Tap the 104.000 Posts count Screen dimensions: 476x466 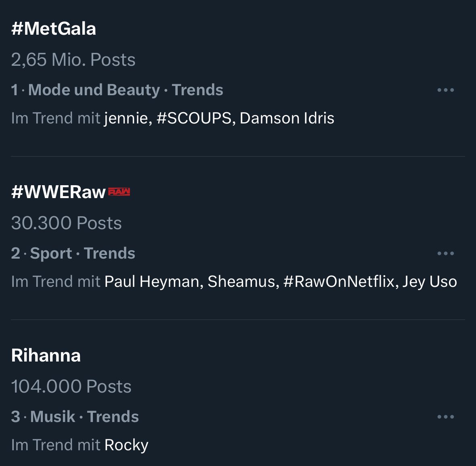tap(71, 387)
